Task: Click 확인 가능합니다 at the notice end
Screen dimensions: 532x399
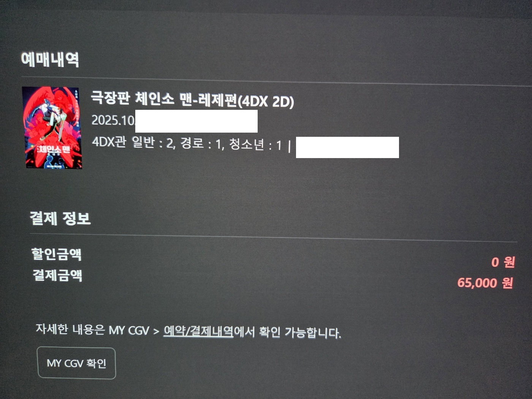Action: [x=300, y=332]
